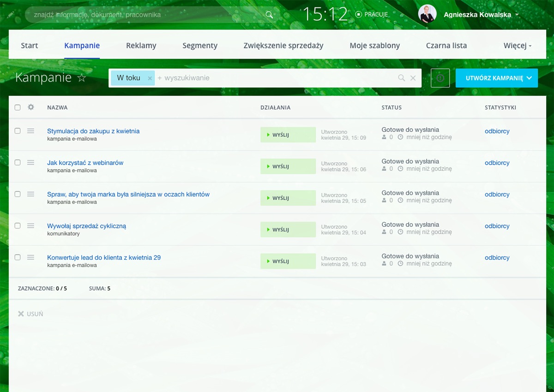The width and height of the screenshot is (554, 392).
Task: Click the magnifier icon in filter box
Action: (x=402, y=78)
